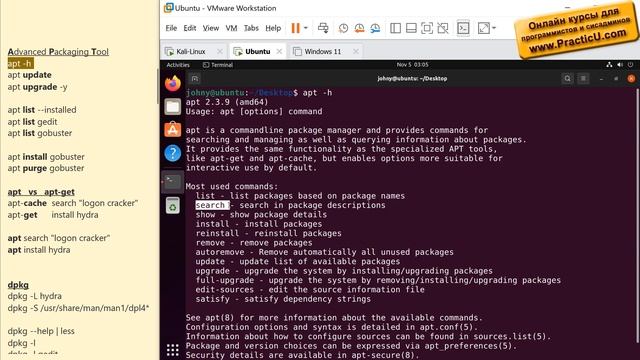Open the terminal hamburger menu
This screenshot has width=640, height=360.
pyautogui.click(x=583, y=78)
